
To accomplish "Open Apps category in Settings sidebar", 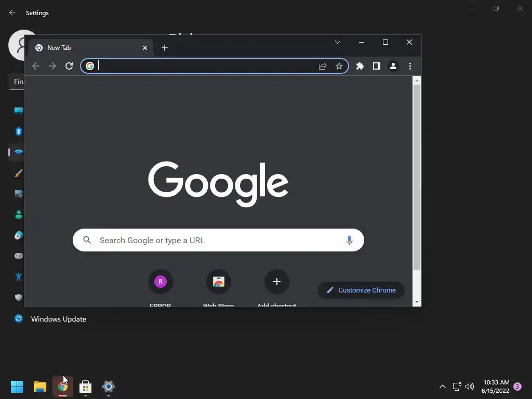I will click(x=19, y=194).
